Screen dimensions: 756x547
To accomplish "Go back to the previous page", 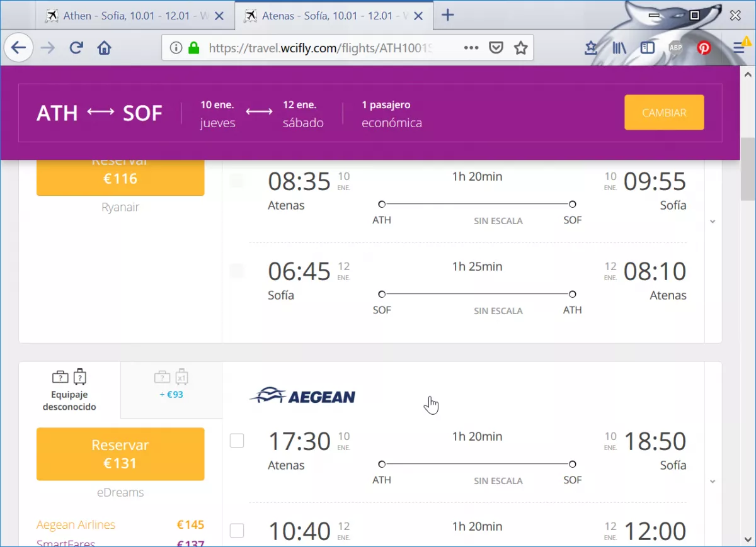I will coord(18,48).
